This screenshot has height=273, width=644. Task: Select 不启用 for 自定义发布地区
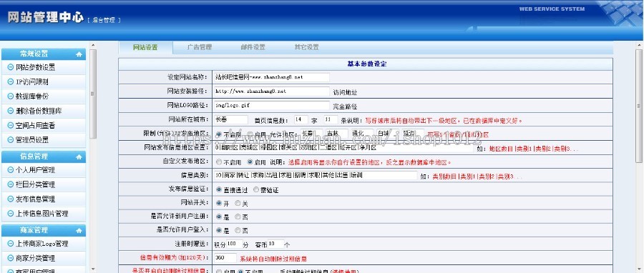click(218, 162)
